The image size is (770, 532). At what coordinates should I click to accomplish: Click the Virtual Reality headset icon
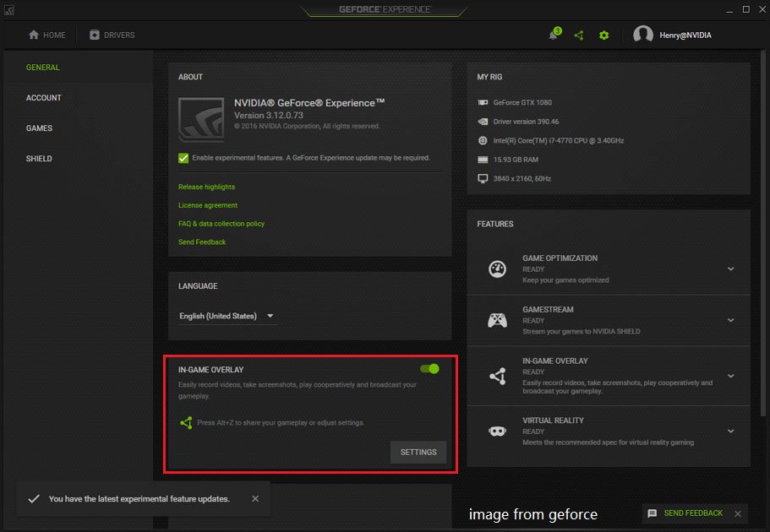coord(497,431)
